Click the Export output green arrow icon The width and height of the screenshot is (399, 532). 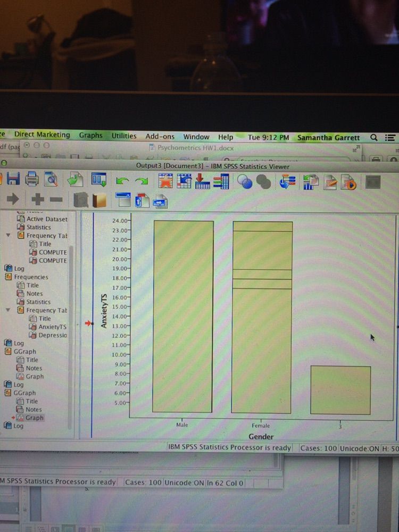[76, 179]
